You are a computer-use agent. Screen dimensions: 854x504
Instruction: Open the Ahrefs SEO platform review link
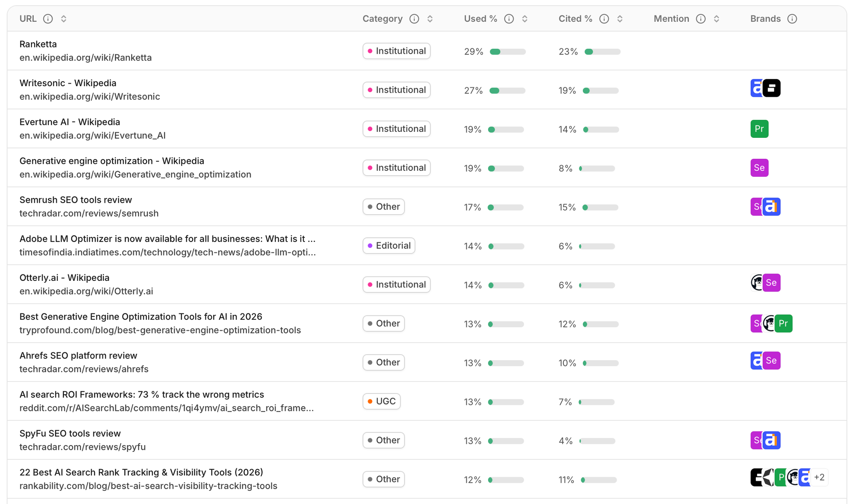pos(78,355)
